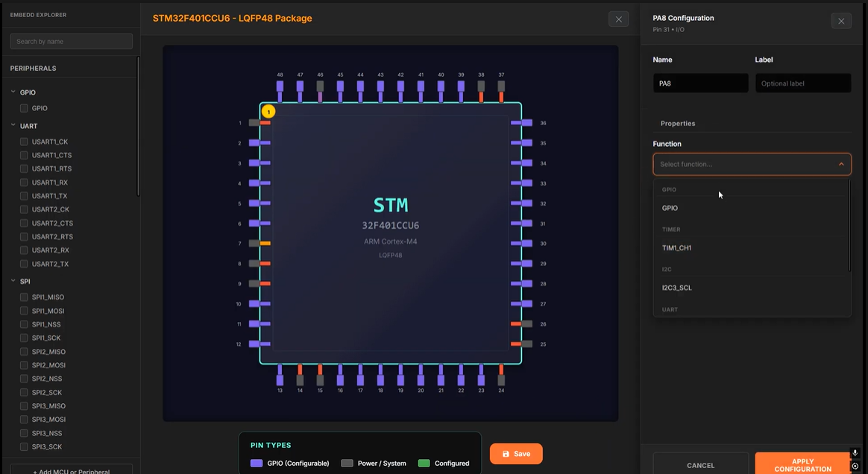Select pin 8 on the chip's left side

(259, 263)
